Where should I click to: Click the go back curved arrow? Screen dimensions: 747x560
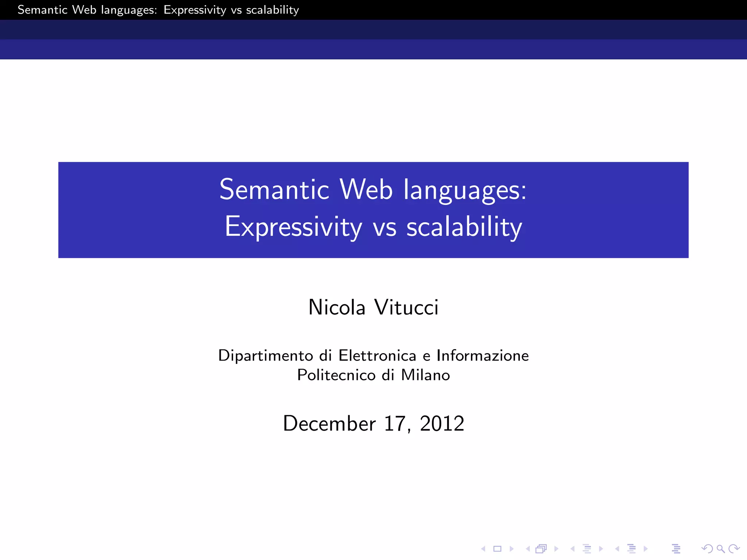pos(707,549)
